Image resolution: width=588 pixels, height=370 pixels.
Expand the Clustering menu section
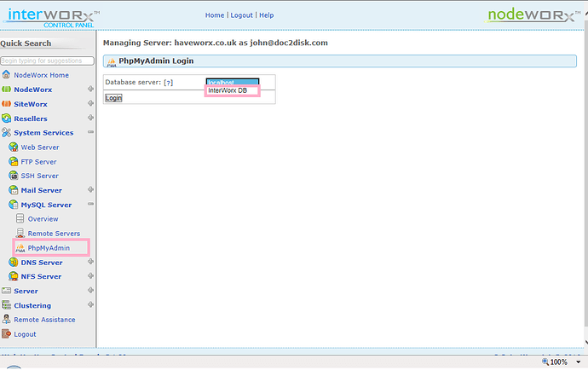click(90, 304)
